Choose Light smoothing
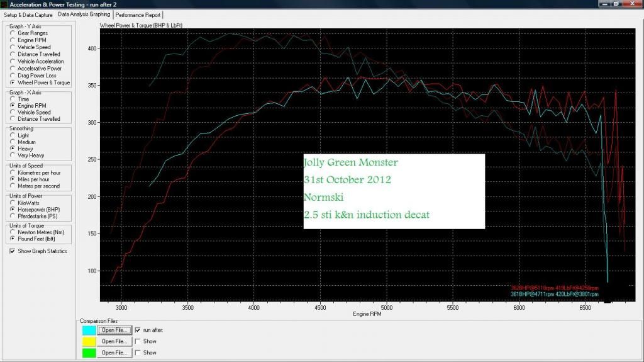 (x=13, y=135)
